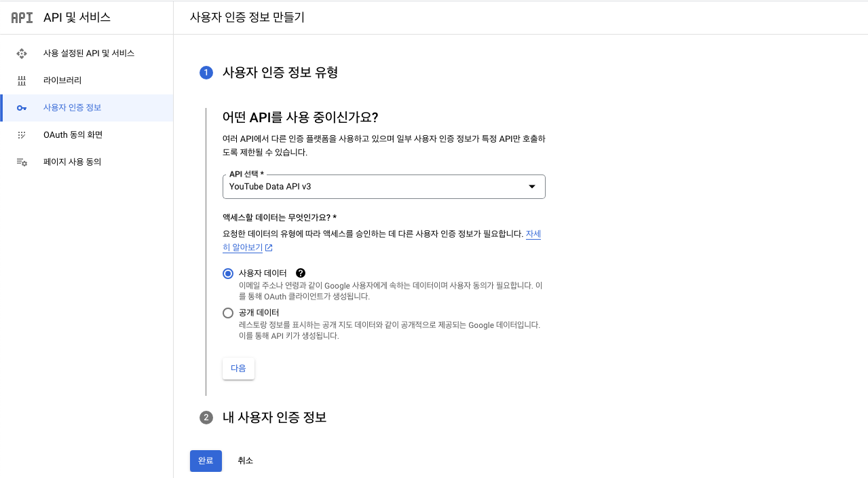The width and height of the screenshot is (868, 478).
Task: Select the 공개 데이터 radio button
Action: coord(228,313)
